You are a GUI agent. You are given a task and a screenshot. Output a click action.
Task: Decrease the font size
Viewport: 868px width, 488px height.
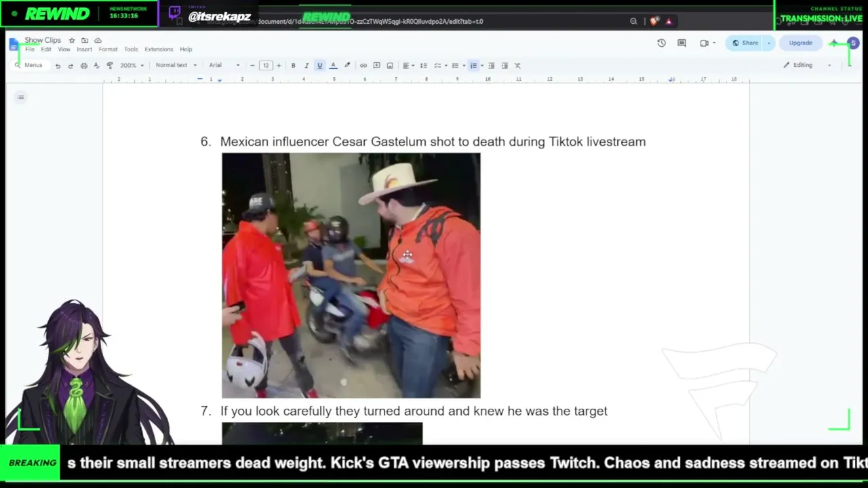point(252,66)
